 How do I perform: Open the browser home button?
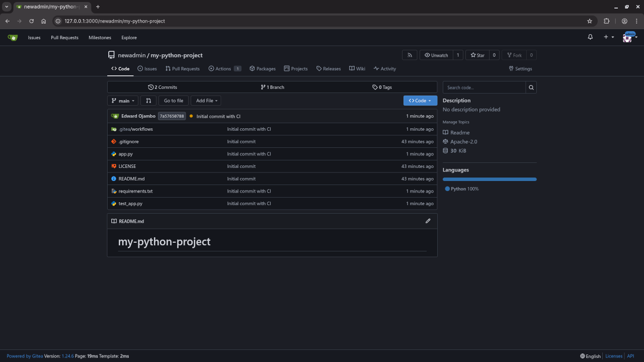pyautogui.click(x=44, y=21)
